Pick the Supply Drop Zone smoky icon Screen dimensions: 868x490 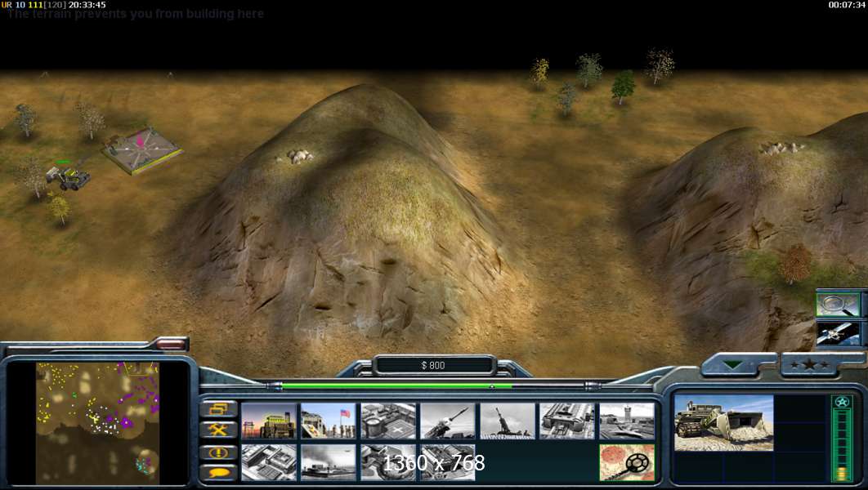click(329, 462)
